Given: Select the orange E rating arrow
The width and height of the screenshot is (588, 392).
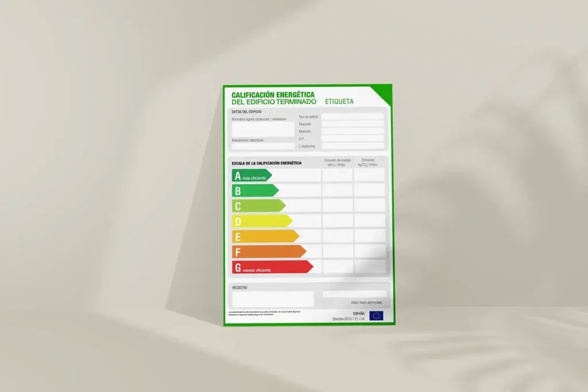Looking at the screenshot, I should 265,236.
